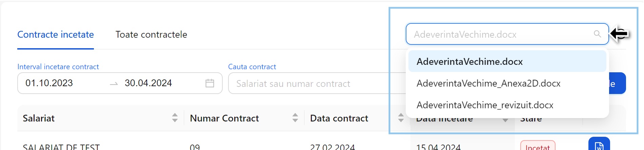Open the Toate contractele tab

click(x=151, y=35)
